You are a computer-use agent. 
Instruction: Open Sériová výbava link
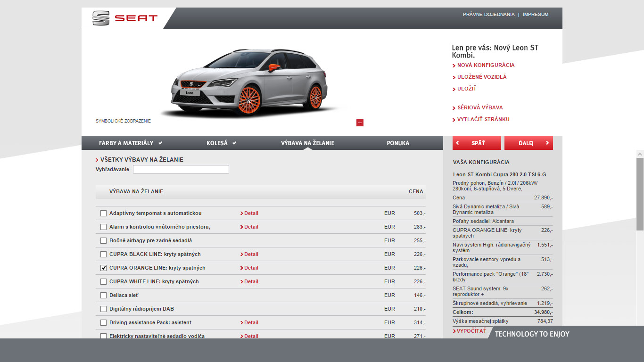pos(480,107)
